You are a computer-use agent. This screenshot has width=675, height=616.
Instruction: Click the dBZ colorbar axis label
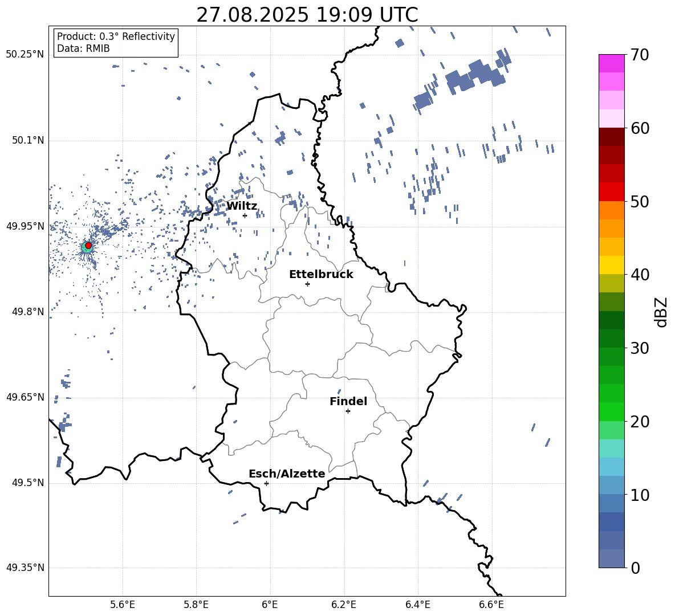(x=662, y=312)
